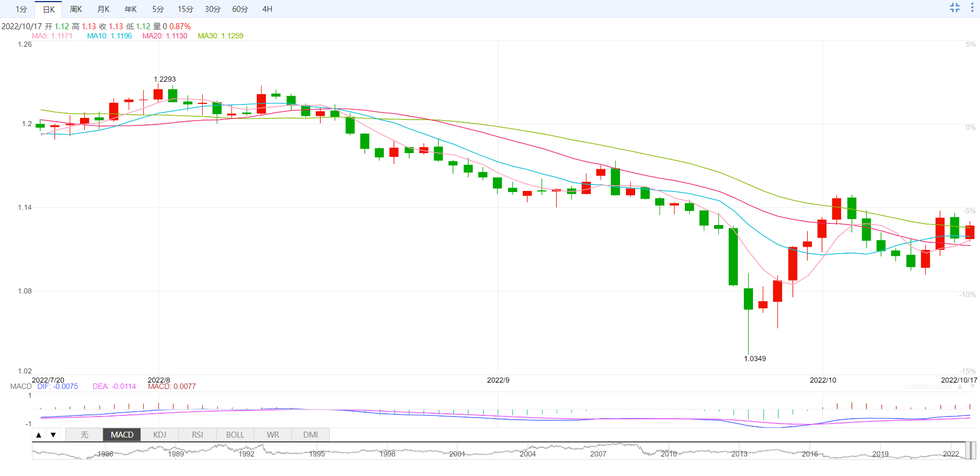
Task: Open the three-dot more options menu
Action: 972,8
